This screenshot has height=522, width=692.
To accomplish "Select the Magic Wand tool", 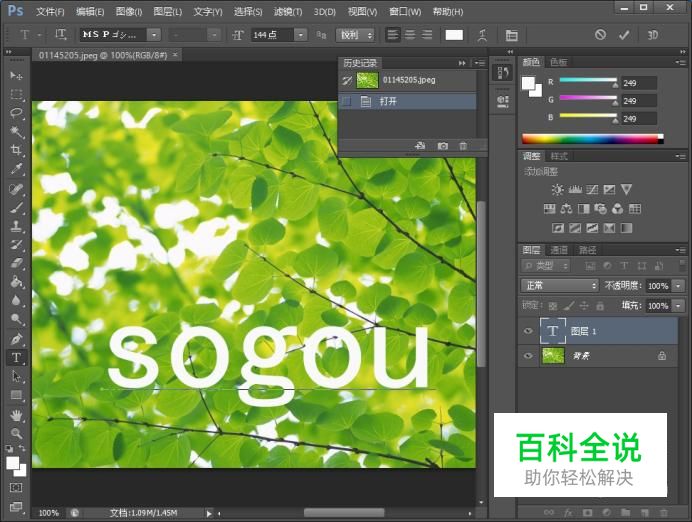I will (16, 131).
